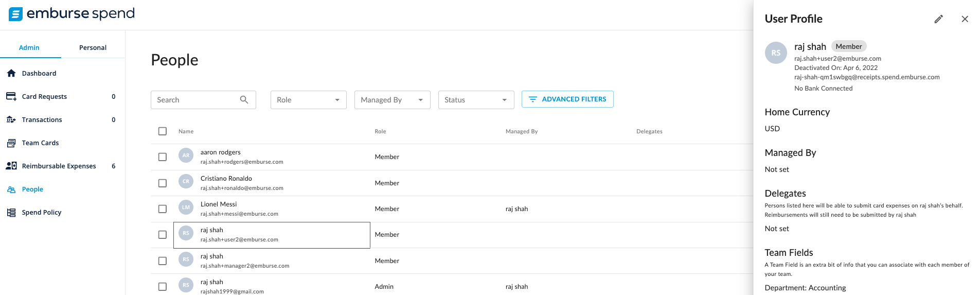The image size is (980, 295).
Task: Open the Managed By dropdown
Action: (392, 100)
